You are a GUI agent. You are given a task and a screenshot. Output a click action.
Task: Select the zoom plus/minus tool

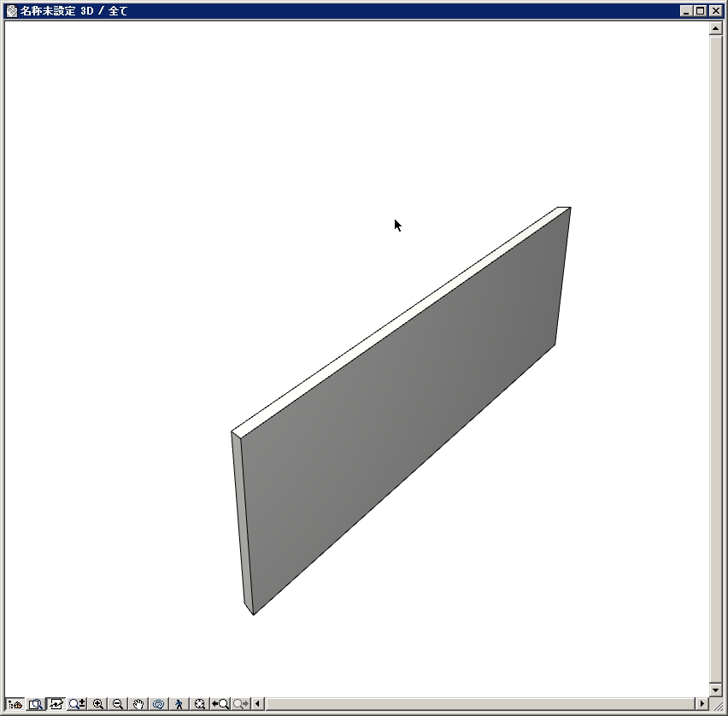(77, 704)
